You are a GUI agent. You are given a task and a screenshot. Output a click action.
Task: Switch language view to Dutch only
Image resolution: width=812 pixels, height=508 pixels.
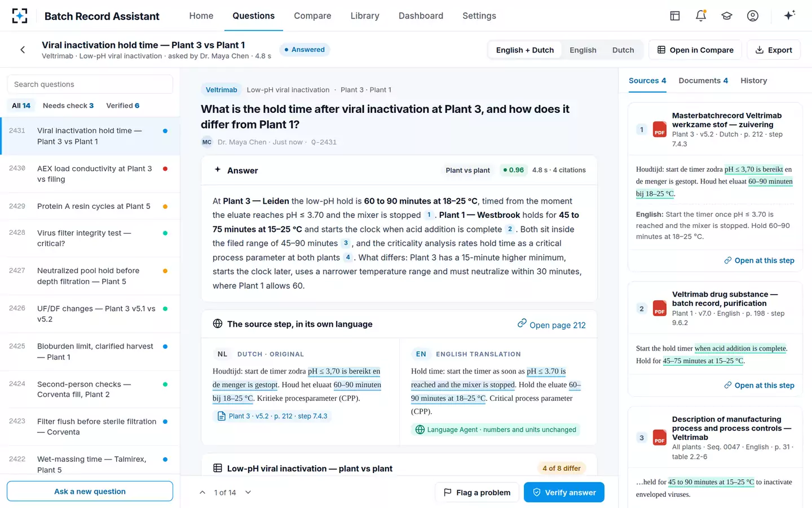(623, 50)
